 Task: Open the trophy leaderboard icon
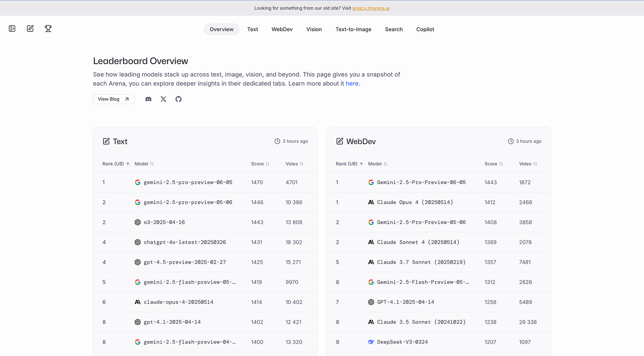(x=48, y=28)
